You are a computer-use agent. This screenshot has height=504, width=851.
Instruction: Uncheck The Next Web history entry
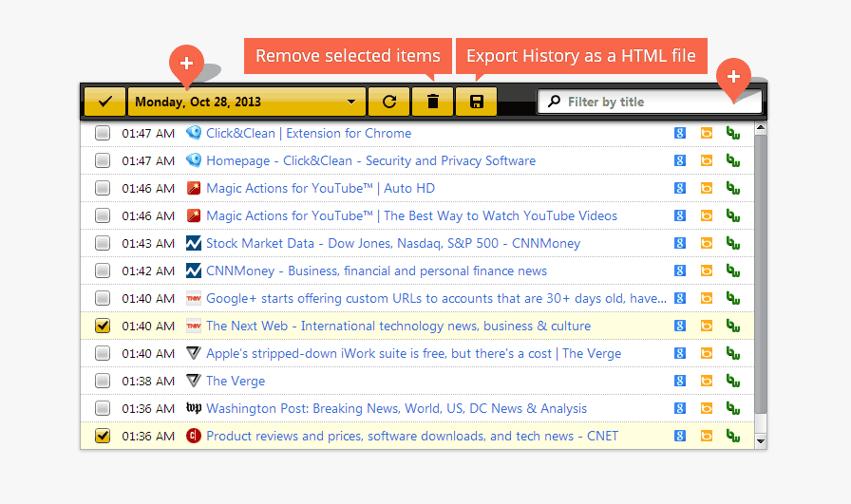tap(103, 327)
